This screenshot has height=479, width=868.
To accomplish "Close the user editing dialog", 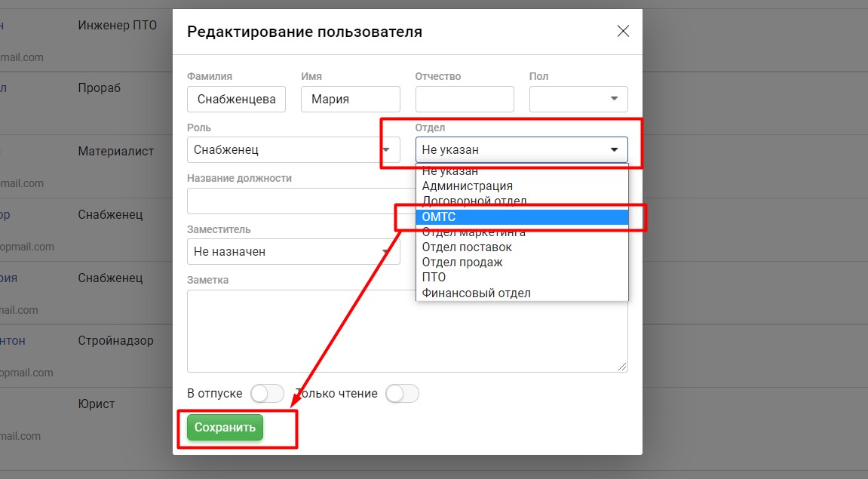I will point(623,31).
